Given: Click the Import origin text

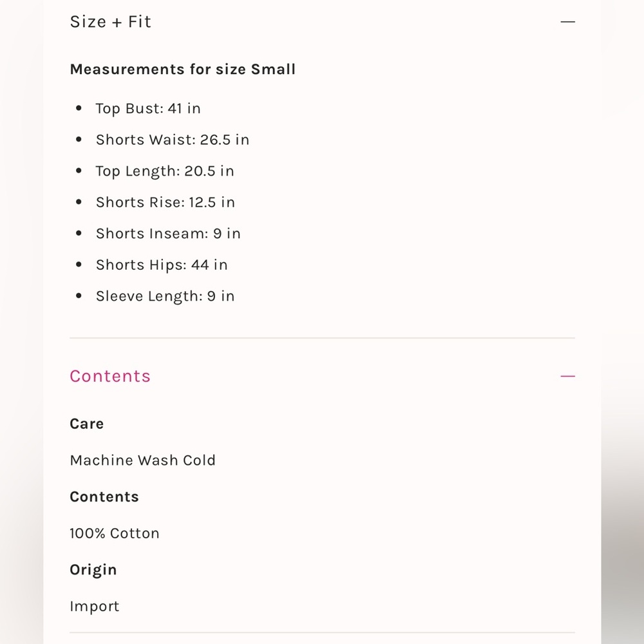Looking at the screenshot, I should point(95,606).
